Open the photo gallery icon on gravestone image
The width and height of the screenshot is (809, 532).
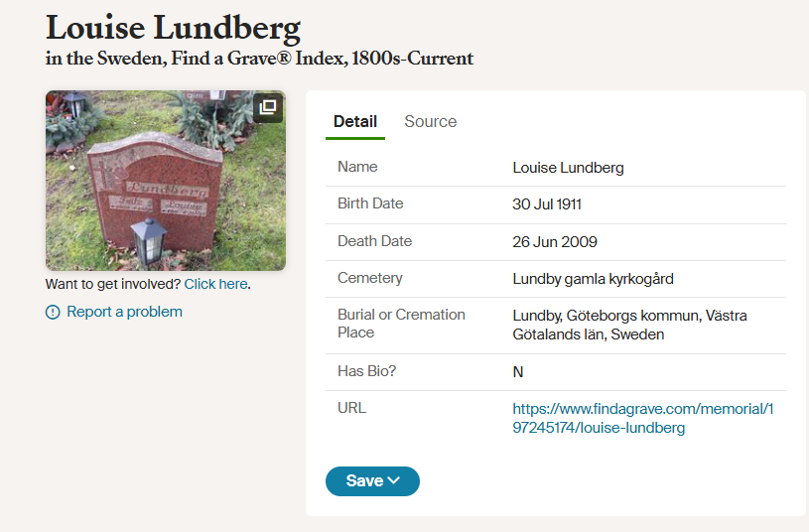[x=268, y=107]
